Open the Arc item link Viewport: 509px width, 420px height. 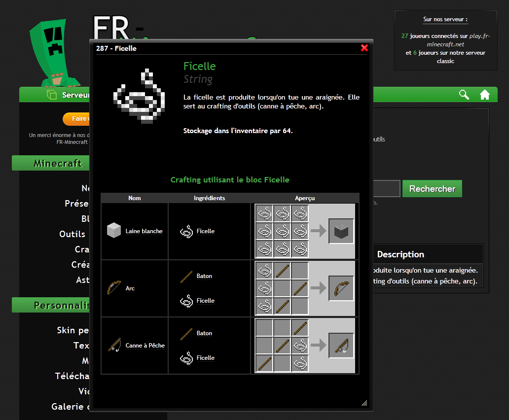coord(130,288)
